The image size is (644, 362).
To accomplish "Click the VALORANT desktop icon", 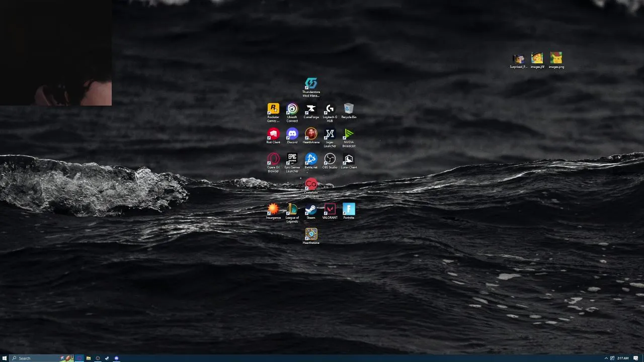I will [330, 212].
